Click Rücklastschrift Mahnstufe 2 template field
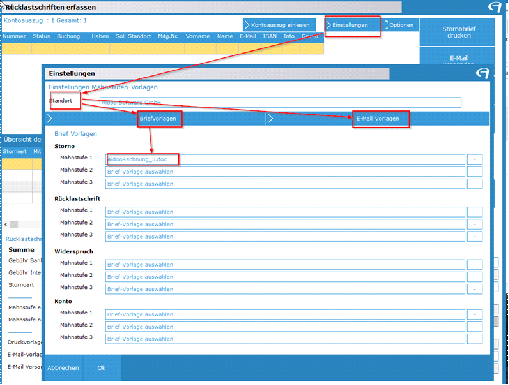The width and height of the screenshot is (509, 385). click(285, 224)
